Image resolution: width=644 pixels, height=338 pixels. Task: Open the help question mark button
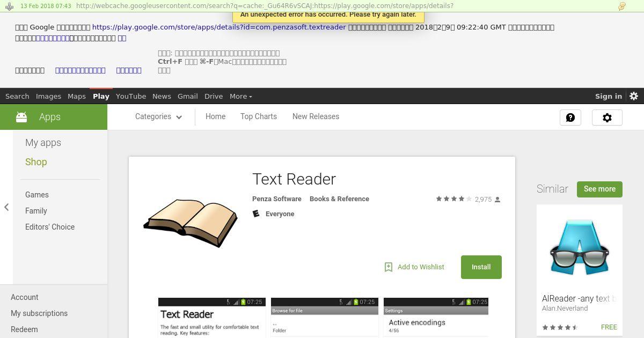tap(570, 117)
